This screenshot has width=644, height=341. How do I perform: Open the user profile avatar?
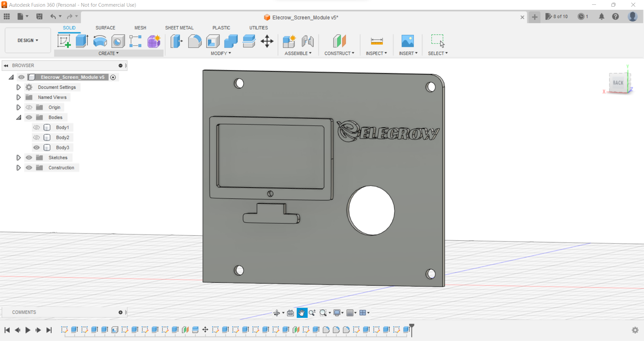pos(633,16)
